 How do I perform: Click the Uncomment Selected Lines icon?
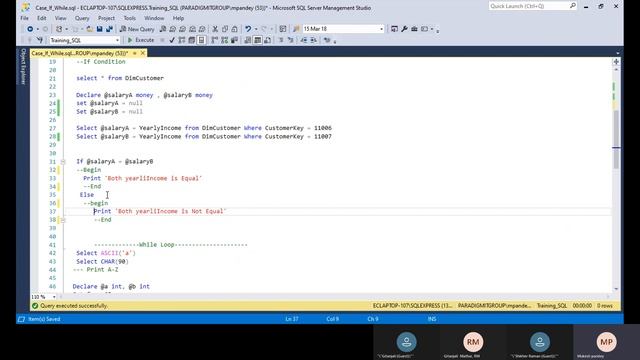(x=291, y=40)
